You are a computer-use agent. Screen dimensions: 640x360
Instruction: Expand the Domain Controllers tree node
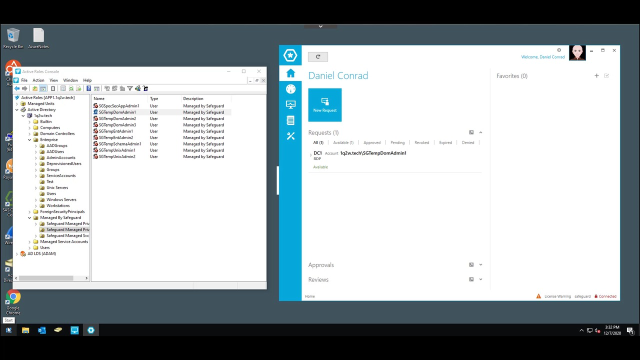click(30, 134)
